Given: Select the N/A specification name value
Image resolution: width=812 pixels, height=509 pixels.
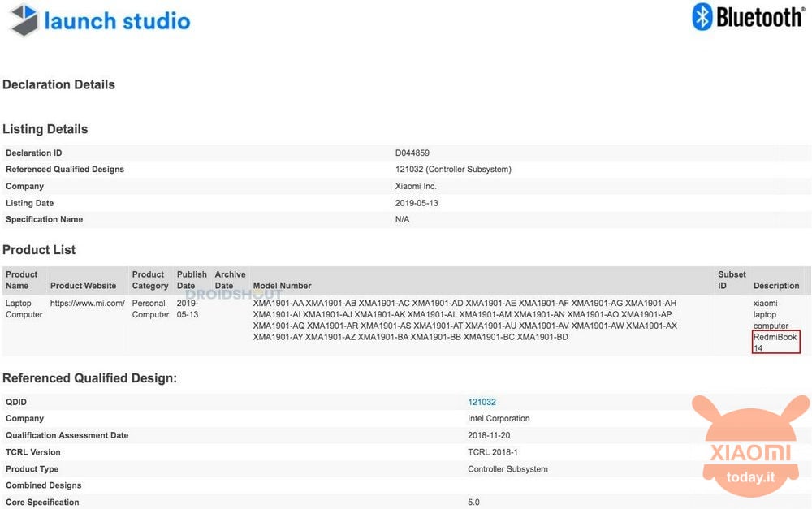Looking at the screenshot, I should click(x=403, y=219).
